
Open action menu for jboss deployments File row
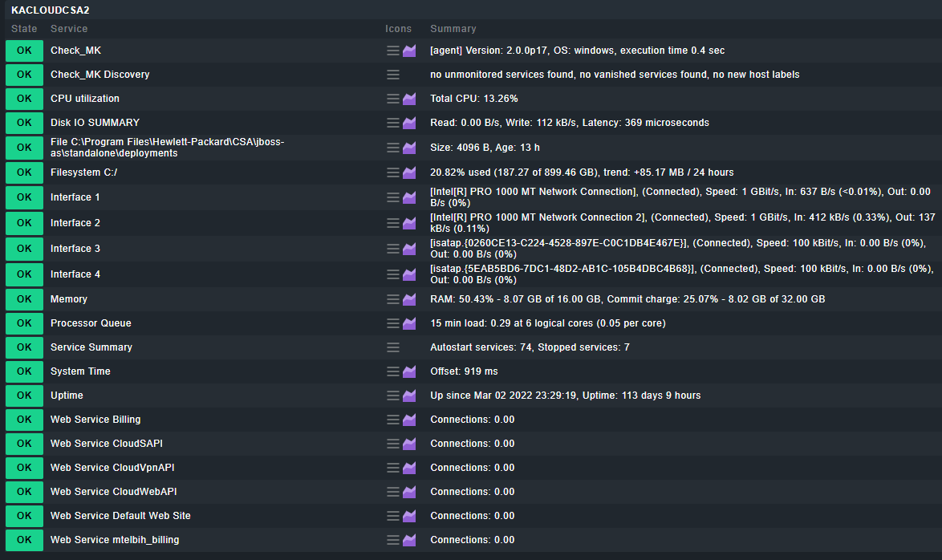point(393,148)
